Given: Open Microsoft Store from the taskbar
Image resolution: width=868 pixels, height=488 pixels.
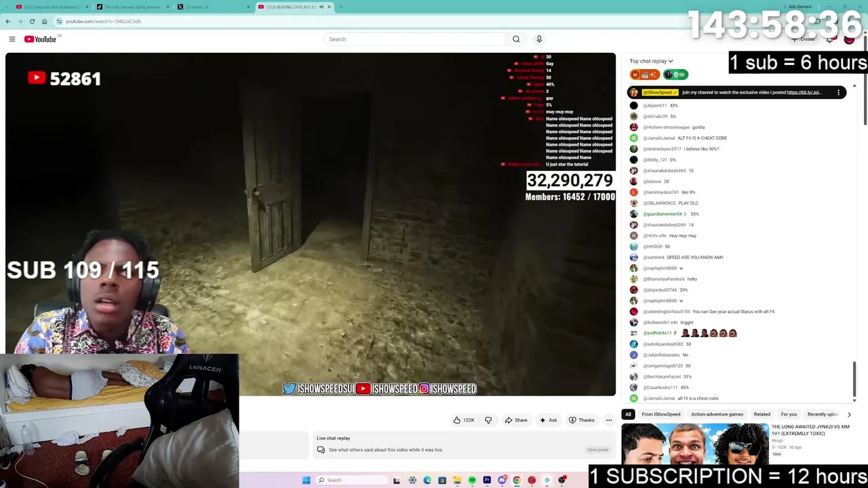Looking at the screenshot, I should [x=442, y=481].
